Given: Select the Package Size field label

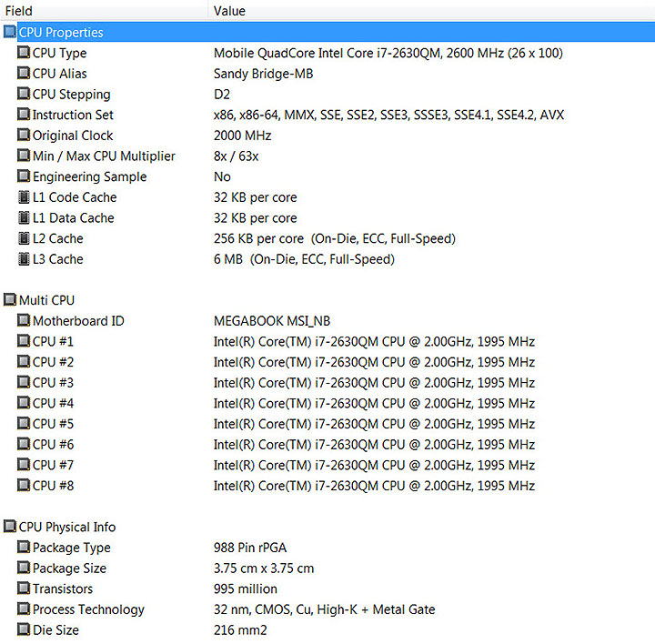Looking at the screenshot, I should [69, 569].
